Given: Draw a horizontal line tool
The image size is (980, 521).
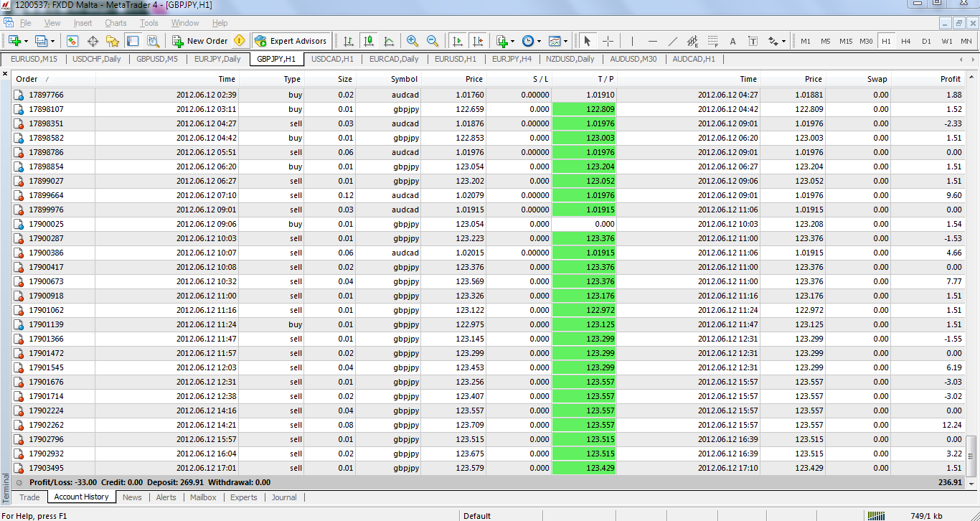Looking at the screenshot, I should (x=652, y=41).
